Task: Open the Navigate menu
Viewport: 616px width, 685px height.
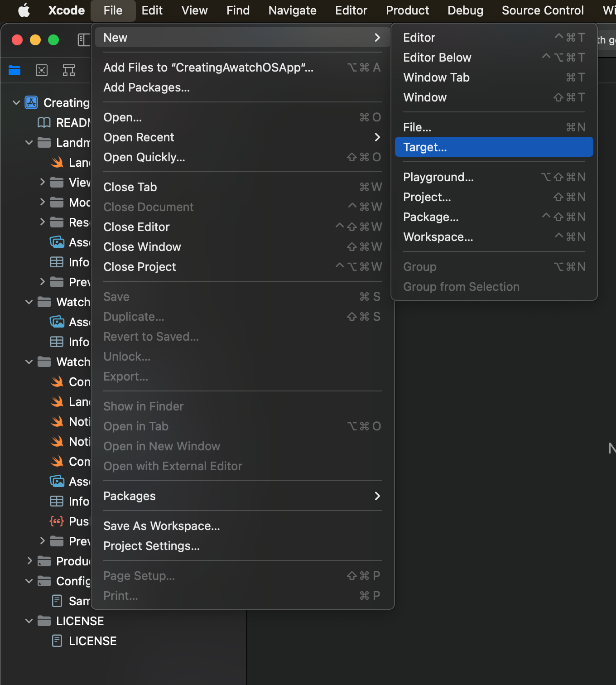Action: [293, 10]
